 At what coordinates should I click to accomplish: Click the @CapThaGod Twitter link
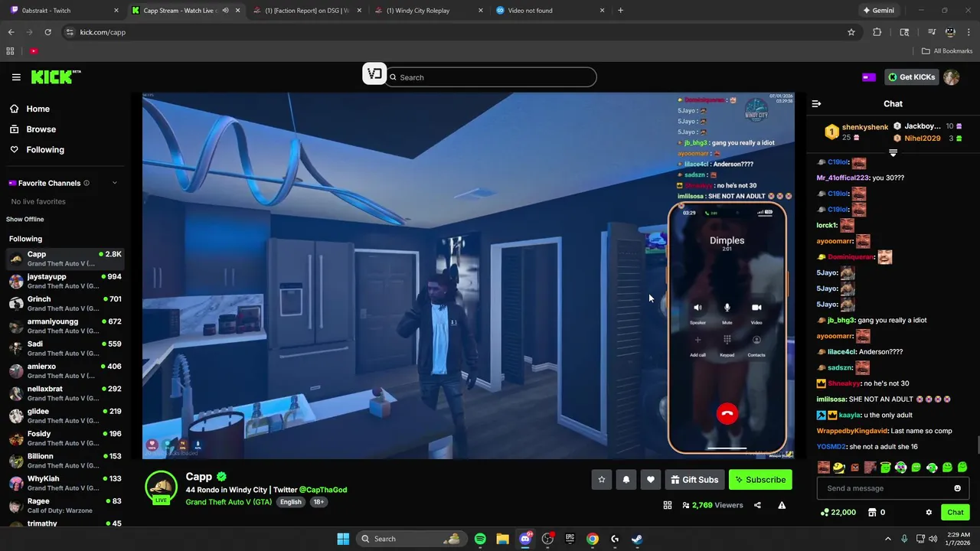click(323, 490)
